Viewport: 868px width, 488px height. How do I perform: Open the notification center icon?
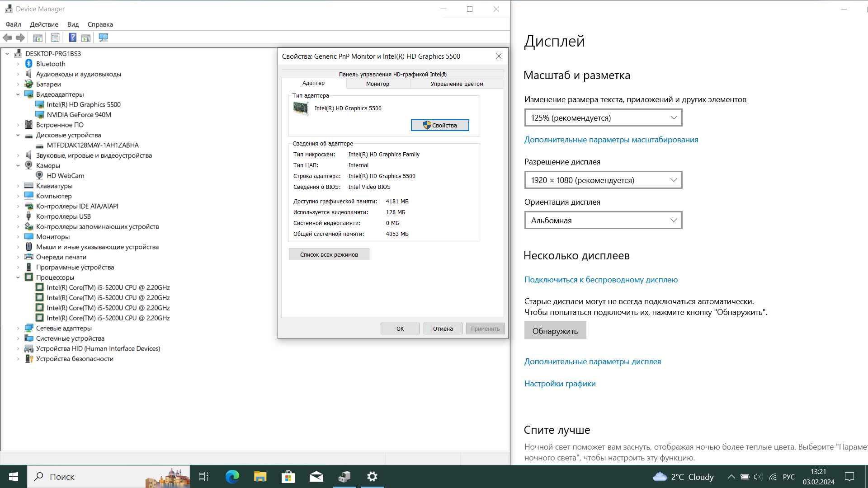(x=849, y=477)
